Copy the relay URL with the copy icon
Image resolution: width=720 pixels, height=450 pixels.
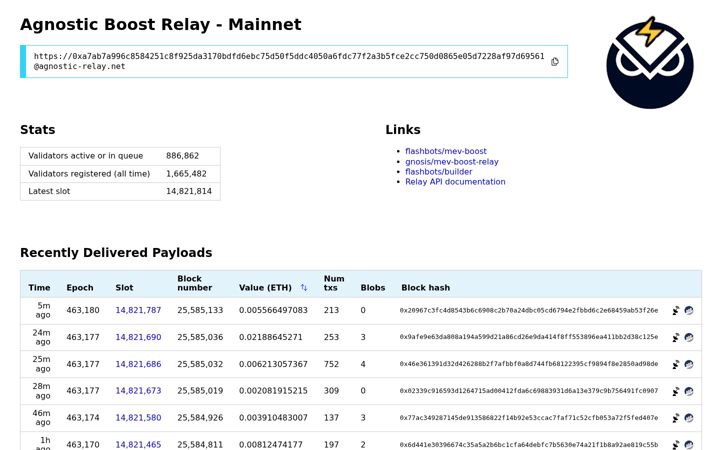[555, 62]
